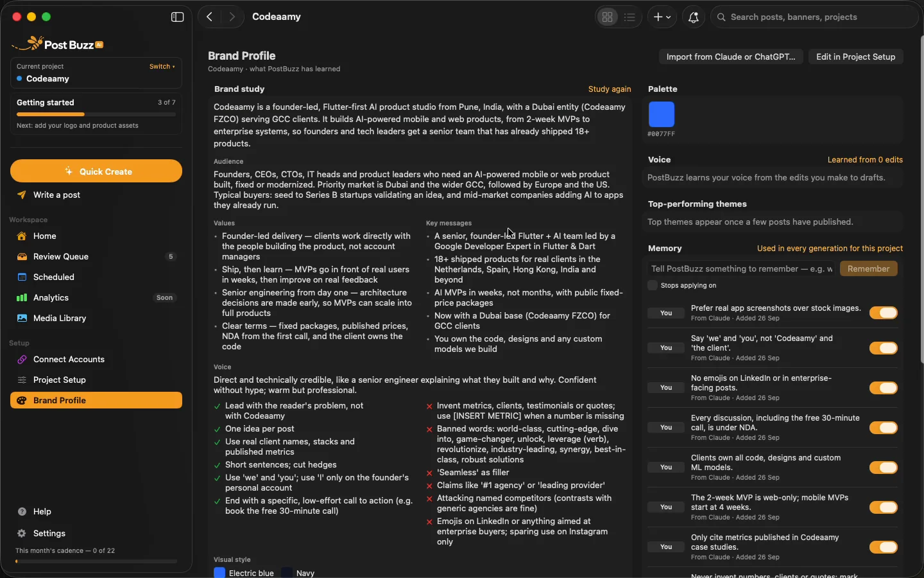
Task: Toggle 'Only cite metrics published' memory
Action: point(884,547)
